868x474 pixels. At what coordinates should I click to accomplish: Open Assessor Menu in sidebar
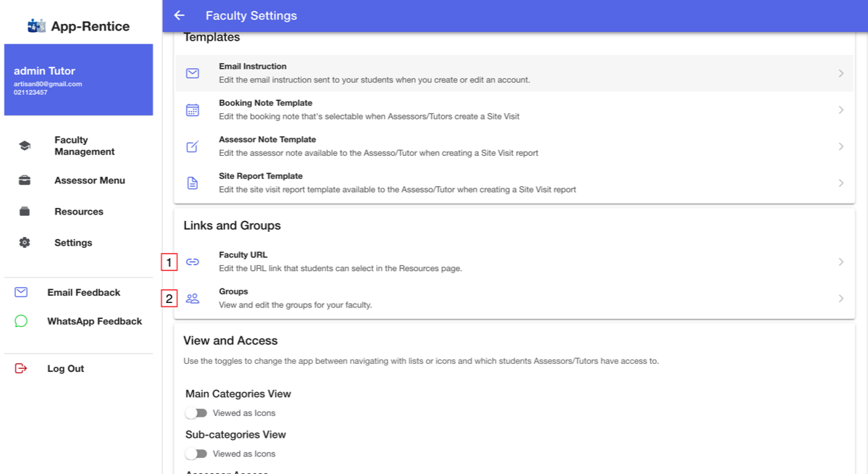(x=78, y=180)
